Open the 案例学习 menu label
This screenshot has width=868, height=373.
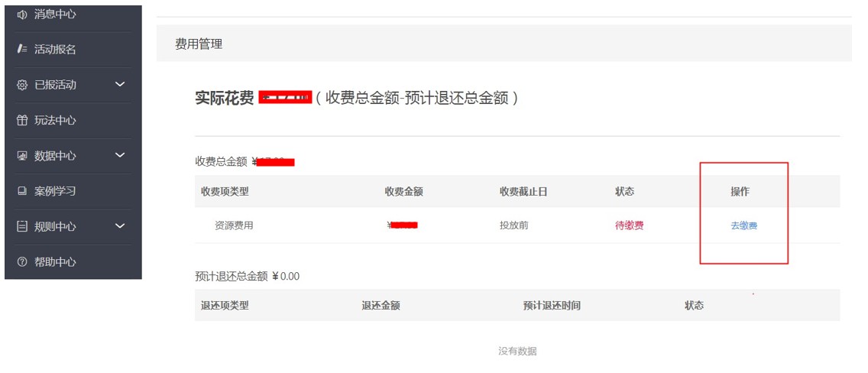pos(55,191)
